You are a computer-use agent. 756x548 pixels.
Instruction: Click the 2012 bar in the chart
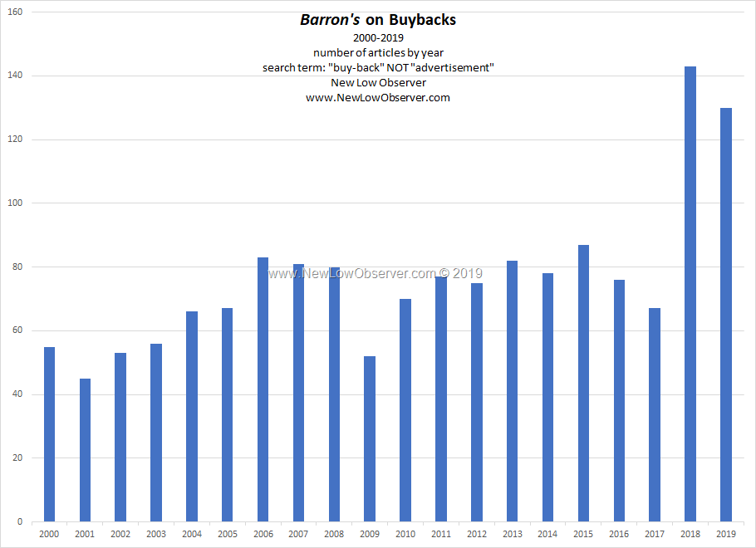click(477, 403)
